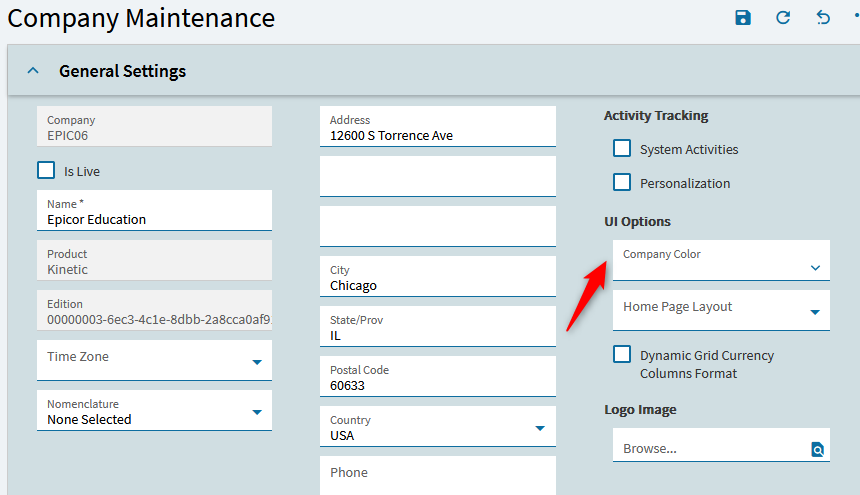Click the Product field Kinetic

154,260
